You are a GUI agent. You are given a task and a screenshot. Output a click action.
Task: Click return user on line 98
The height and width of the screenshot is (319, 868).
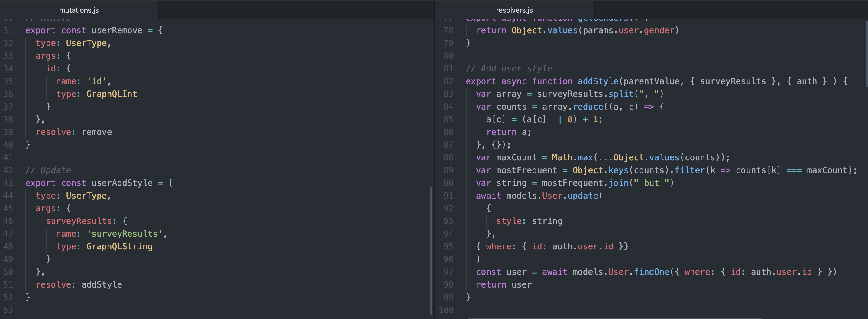pos(504,284)
